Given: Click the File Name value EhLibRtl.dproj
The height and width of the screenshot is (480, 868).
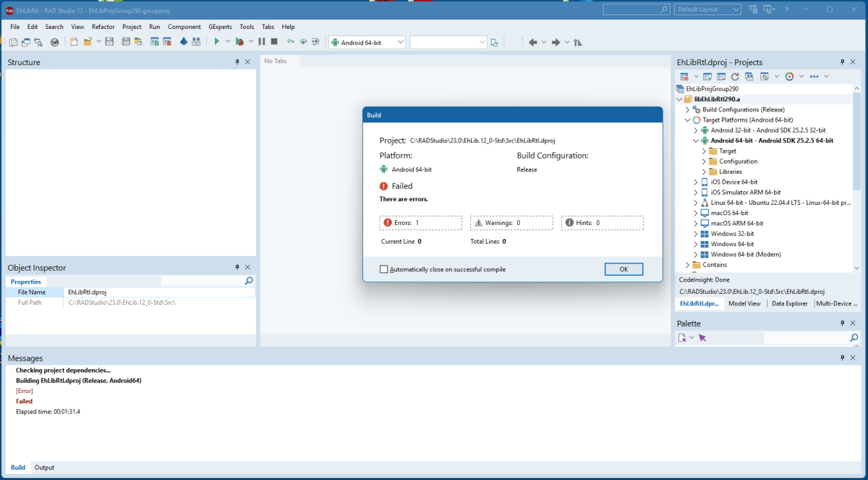Looking at the screenshot, I should (87, 292).
